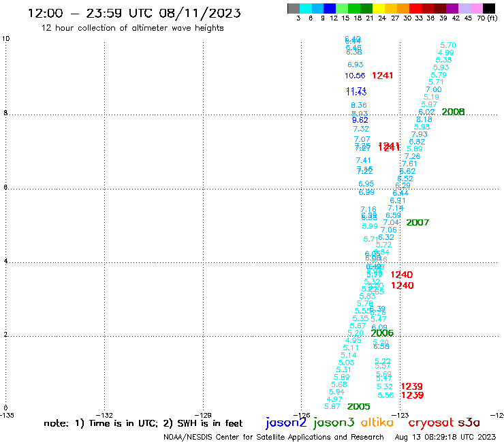
Task: Click the black swatch ending the color scale
Action: pyautogui.click(x=489, y=8)
